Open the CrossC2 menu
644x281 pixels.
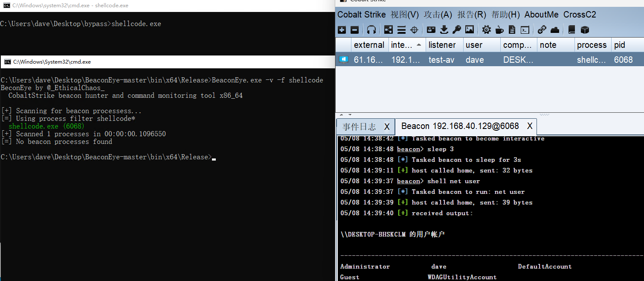point(580,15)
